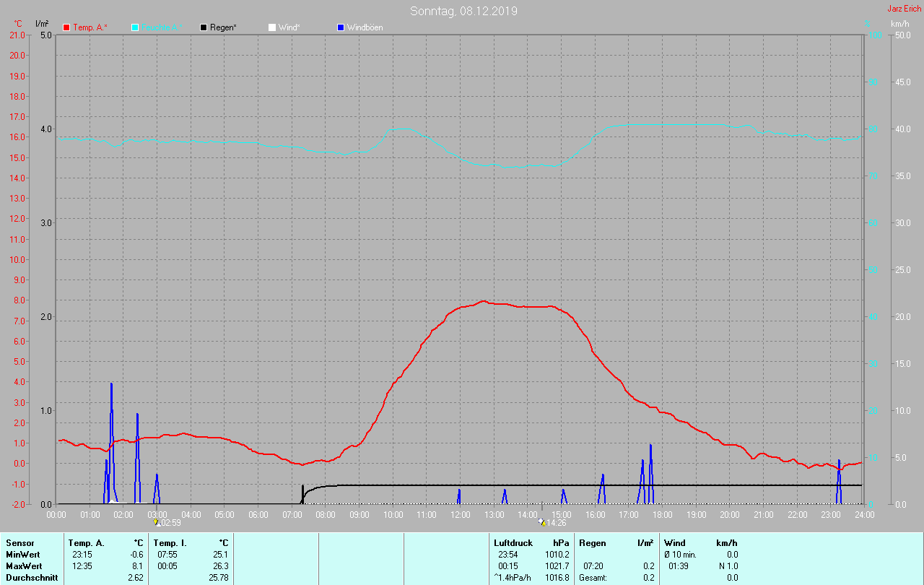Click the MaxWert row label
This screenshot has width=924, height=585.
(22, 565)
